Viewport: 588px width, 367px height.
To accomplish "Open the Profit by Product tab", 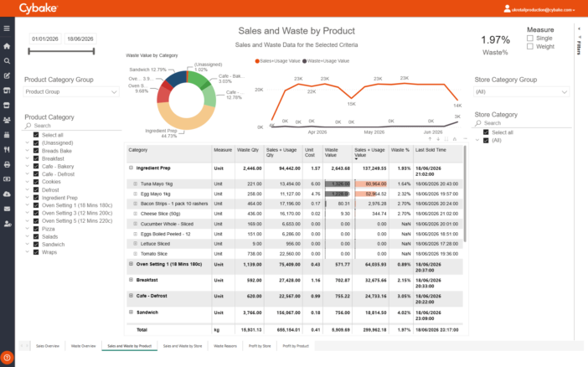I will click(296, 346).
